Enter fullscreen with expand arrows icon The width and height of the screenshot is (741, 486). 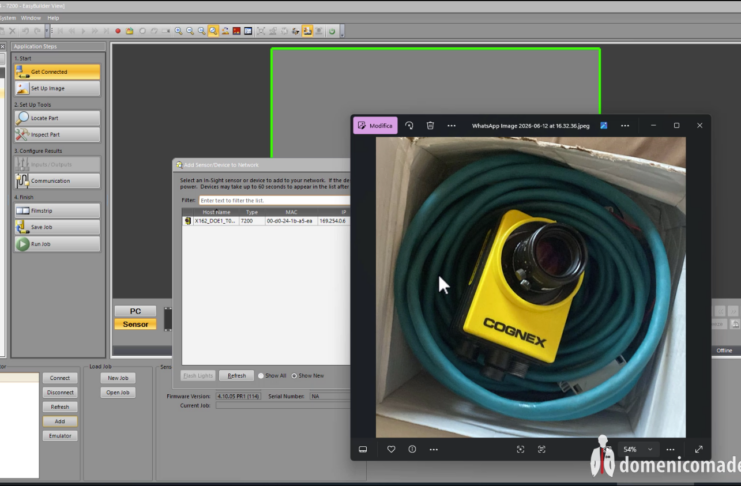[x=698, y=449]
